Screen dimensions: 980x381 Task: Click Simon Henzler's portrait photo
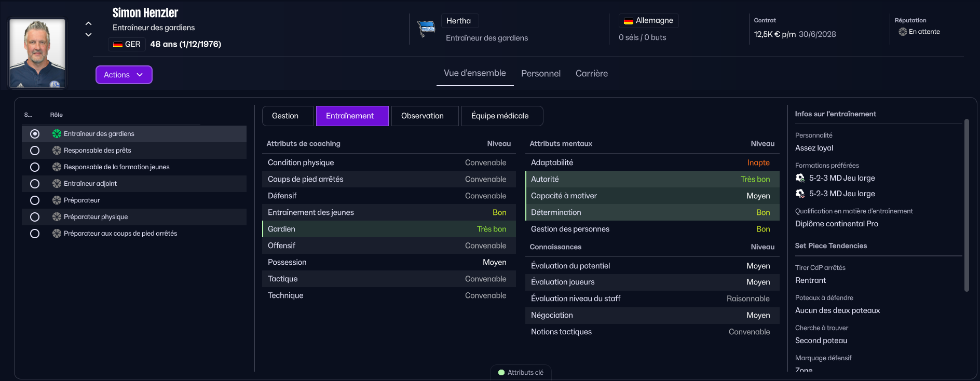[37, 53]
